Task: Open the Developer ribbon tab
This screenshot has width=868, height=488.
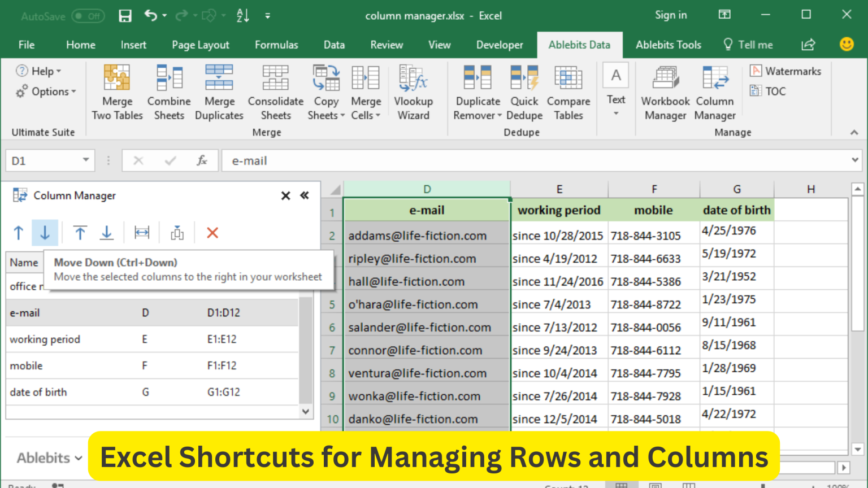Action: [500, 45]
